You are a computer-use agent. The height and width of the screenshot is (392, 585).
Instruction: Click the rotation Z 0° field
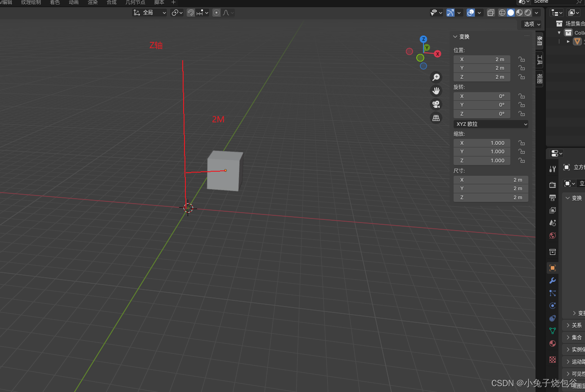[x=482, y=114]
